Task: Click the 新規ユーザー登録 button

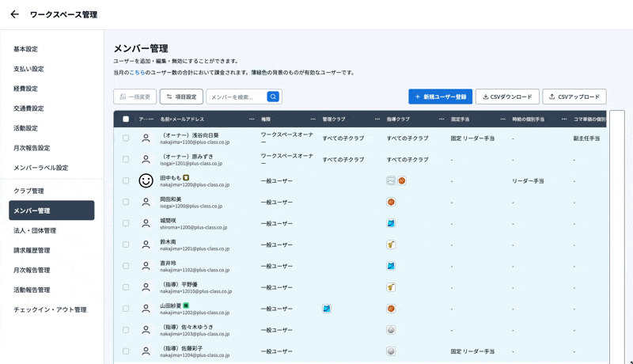Action: pyautogui.click(x=440, y=97)
